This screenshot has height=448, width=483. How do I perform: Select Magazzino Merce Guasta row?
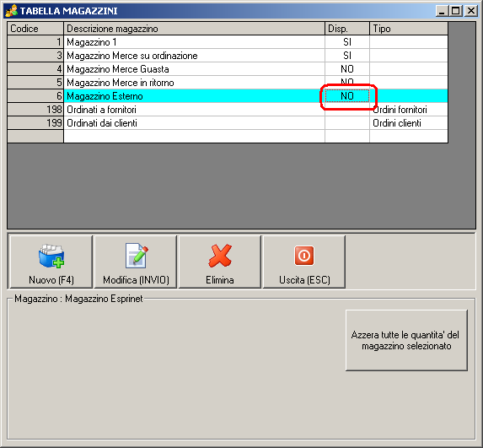coord(228,69)
